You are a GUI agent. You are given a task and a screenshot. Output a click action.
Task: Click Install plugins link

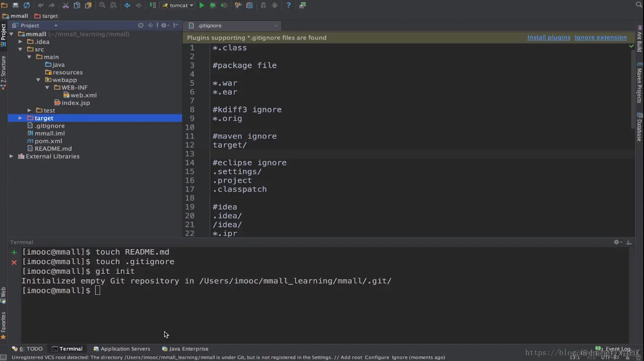[549, 37]
